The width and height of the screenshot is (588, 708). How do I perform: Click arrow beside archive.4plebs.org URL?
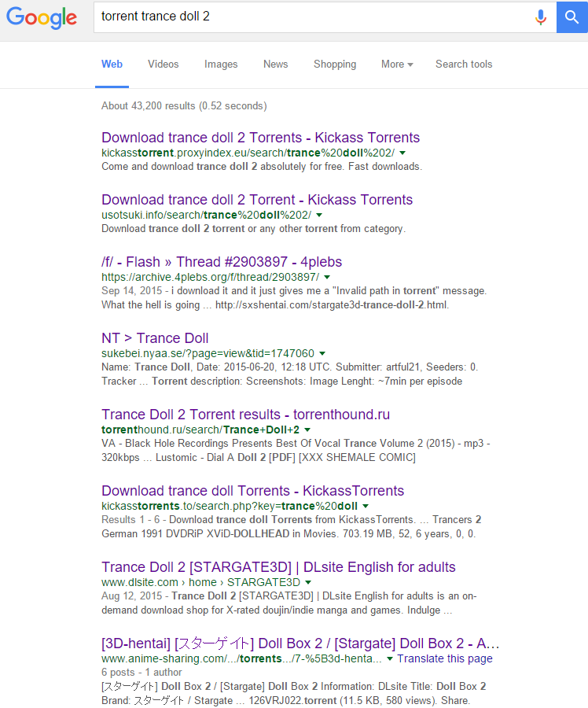pyautogui.click(x=327, y=278)
